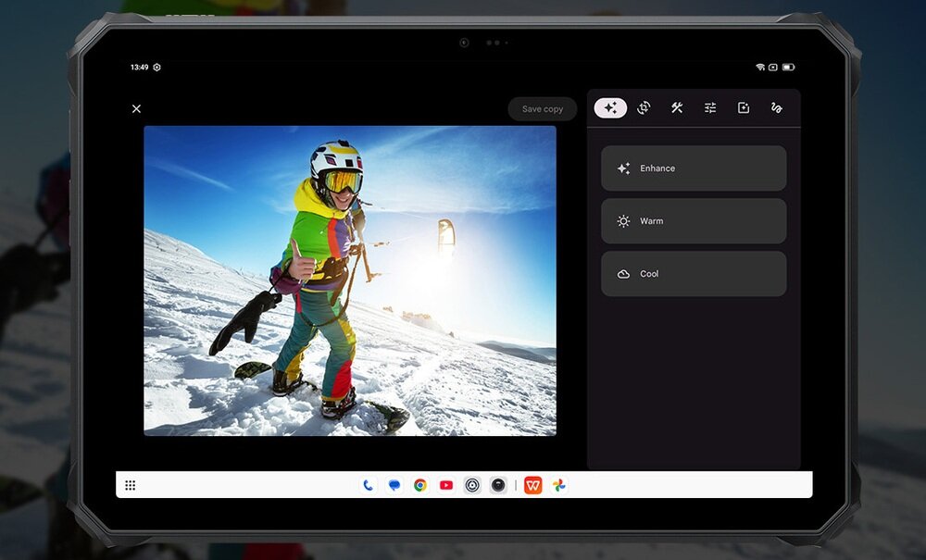Close the photo editor with X
926x560 pixels.
(x=136, y=109)
